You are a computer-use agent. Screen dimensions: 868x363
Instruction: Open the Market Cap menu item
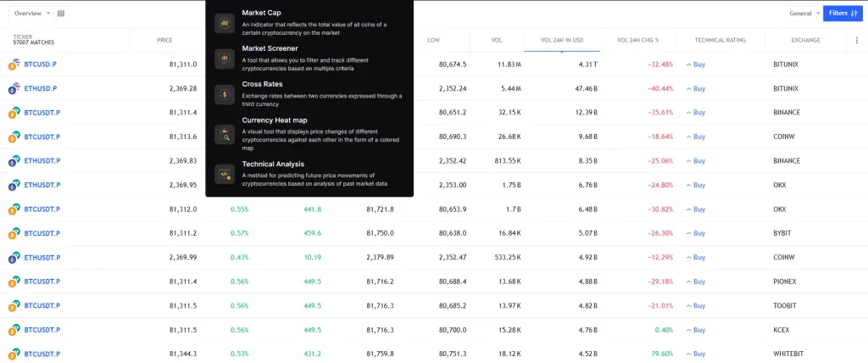tap(309, 22)
